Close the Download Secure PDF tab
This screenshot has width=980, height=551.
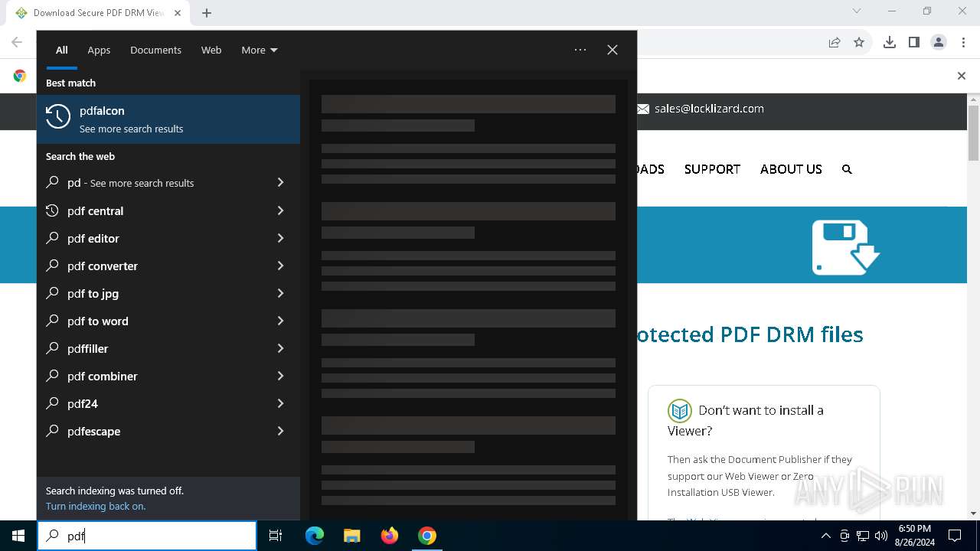pyautogui.click(x=178, y=13)
